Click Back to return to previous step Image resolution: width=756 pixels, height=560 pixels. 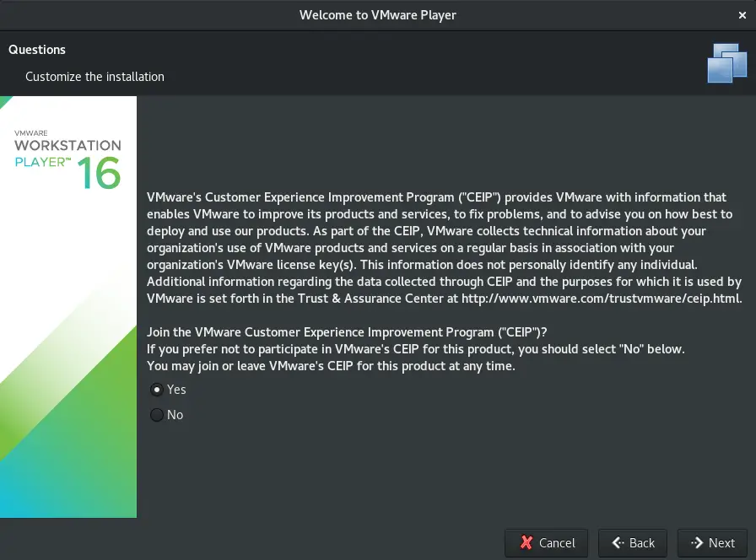click(632, 542)
